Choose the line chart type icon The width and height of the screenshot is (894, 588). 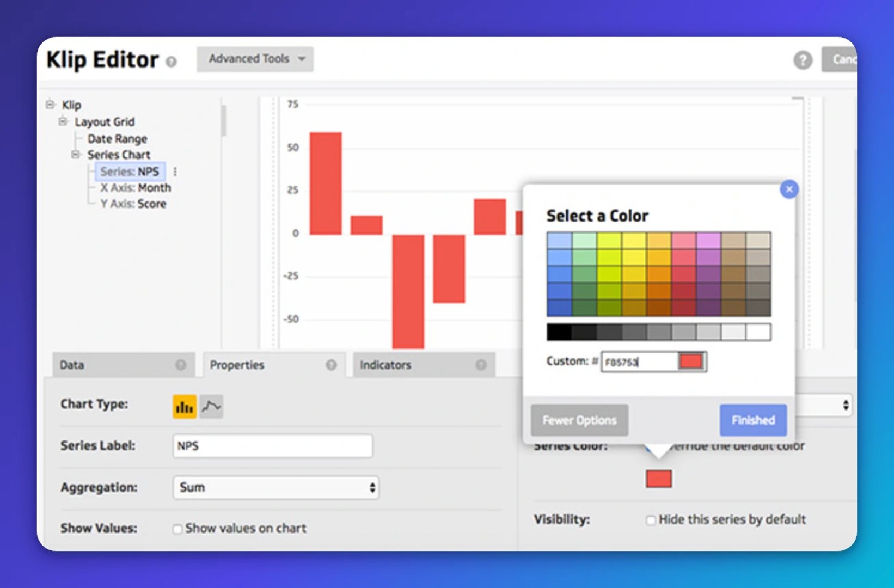pos(211,406)
